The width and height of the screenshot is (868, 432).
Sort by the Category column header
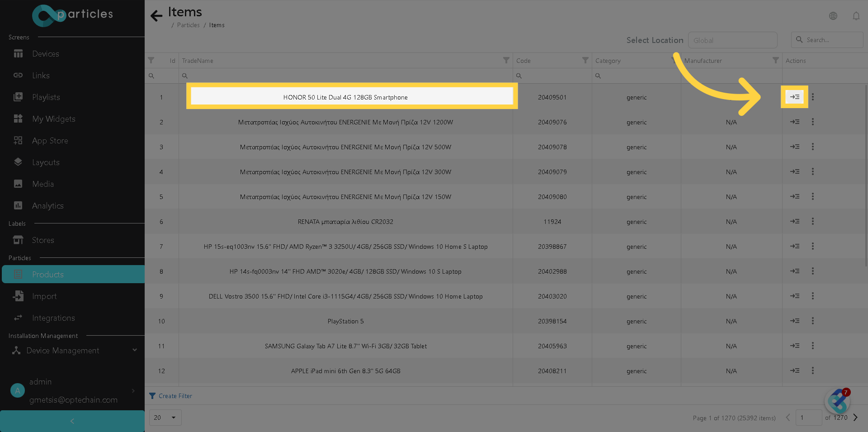608,61
